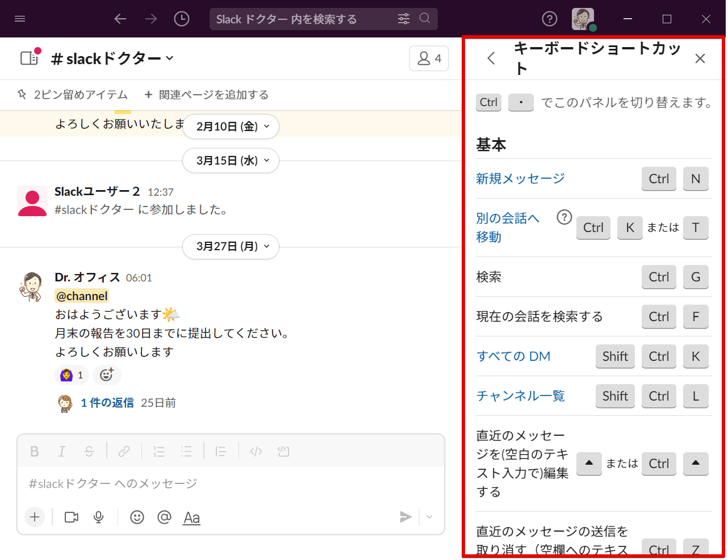Viewport: 728px width, 560px height.
Task: Open search filters icon in the search bar
Action: click(403, 19)
